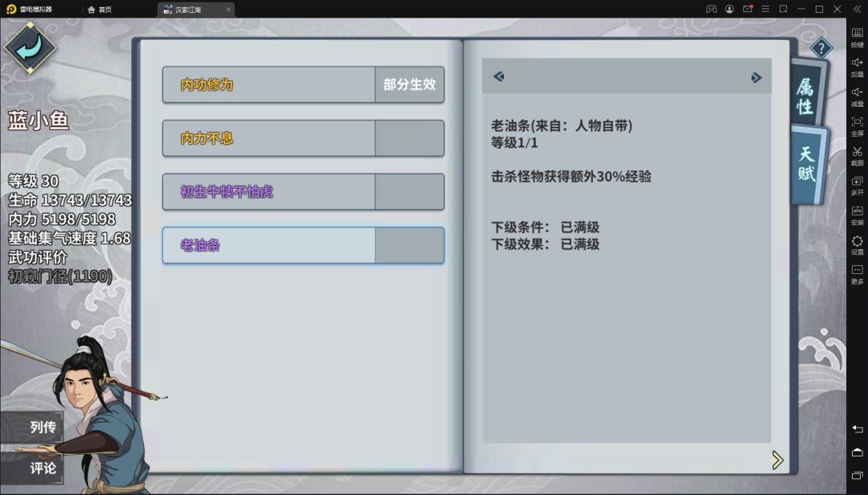
Task: Take a screenshot with 截图 scissors icon
Action: (x=857, y=156)
